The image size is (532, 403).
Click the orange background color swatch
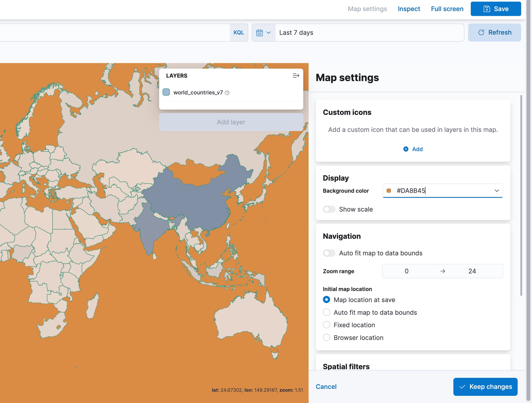[389, 191]
